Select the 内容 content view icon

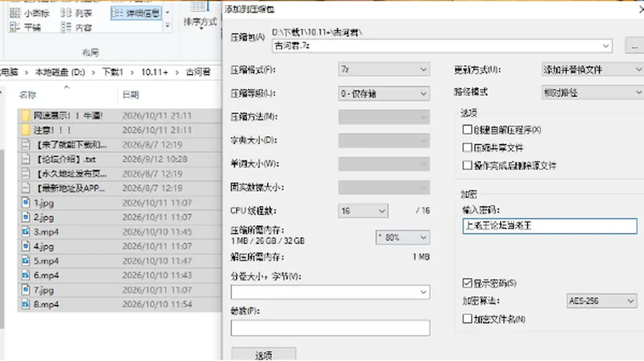(66, 27)
